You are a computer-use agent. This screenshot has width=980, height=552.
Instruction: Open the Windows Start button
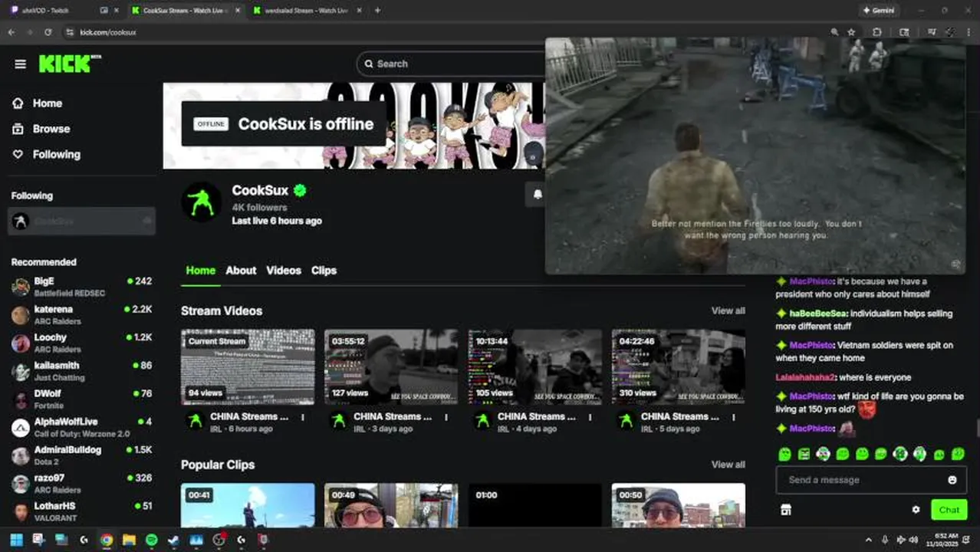[x=16, y=540]
